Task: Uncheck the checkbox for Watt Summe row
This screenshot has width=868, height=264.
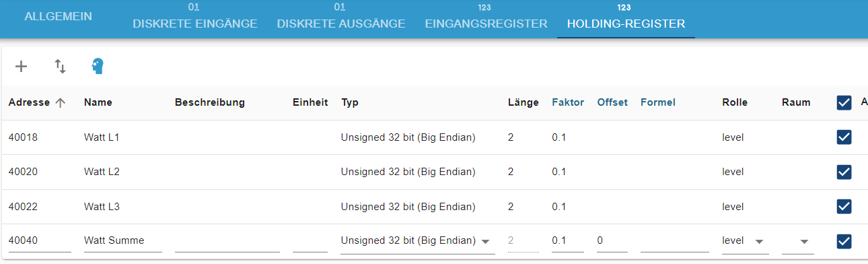Action: (844, 241)
